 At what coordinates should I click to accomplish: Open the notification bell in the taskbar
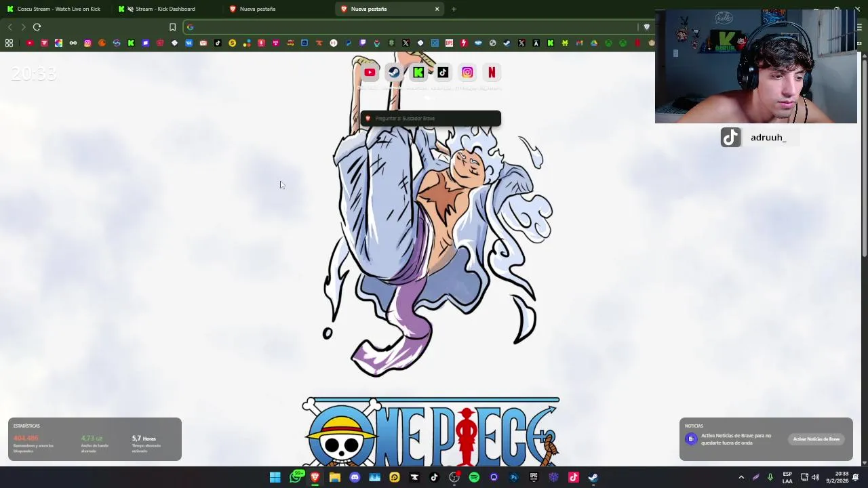[x=856, y=477]
